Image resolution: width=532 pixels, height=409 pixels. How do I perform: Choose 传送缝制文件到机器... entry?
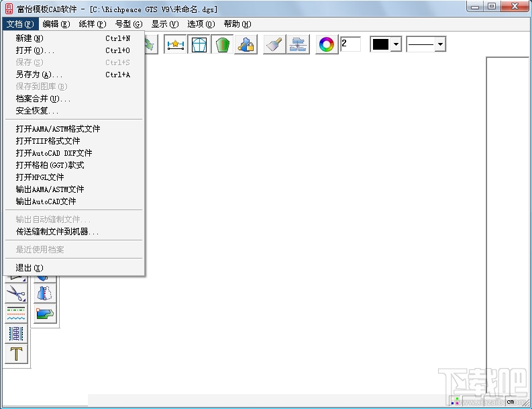click(x=74, y=232)
